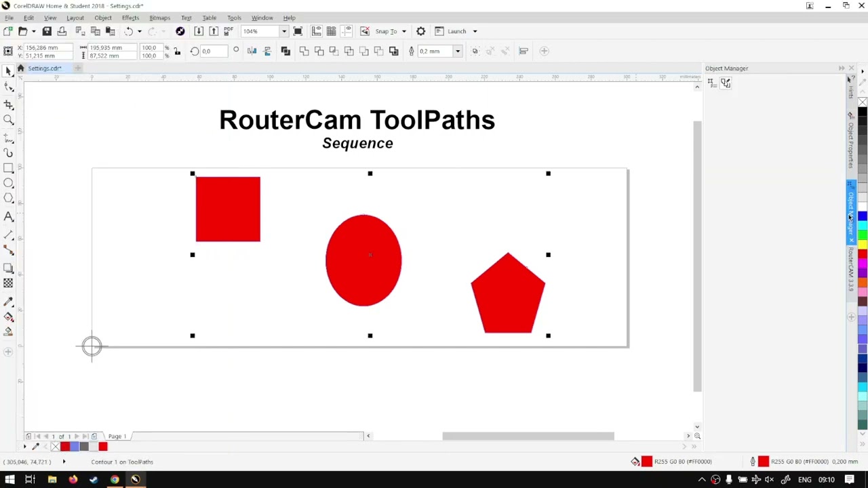Open the Bitmaps menu
This screenshot has height=488, width=868.
(159, 18)
